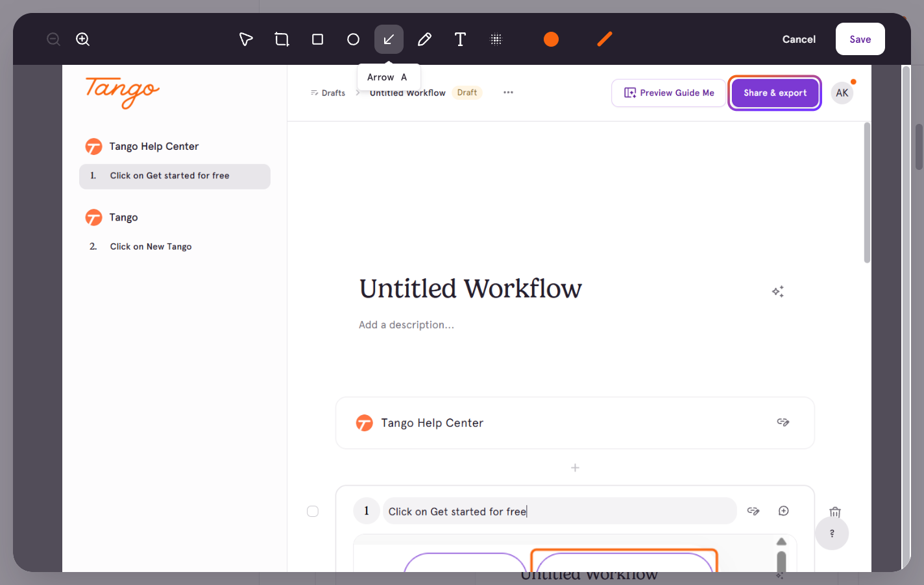Click the Tango logo in the sidebar

tap(123, 92)
